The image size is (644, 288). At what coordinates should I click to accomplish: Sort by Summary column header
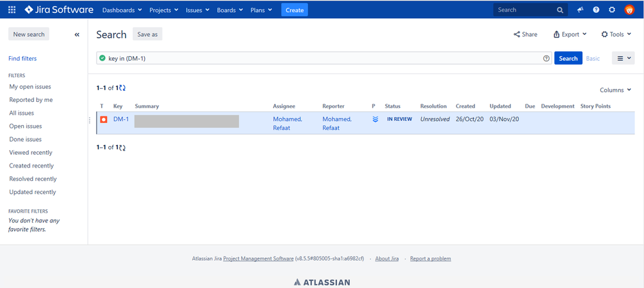click(x=146, y=106)
